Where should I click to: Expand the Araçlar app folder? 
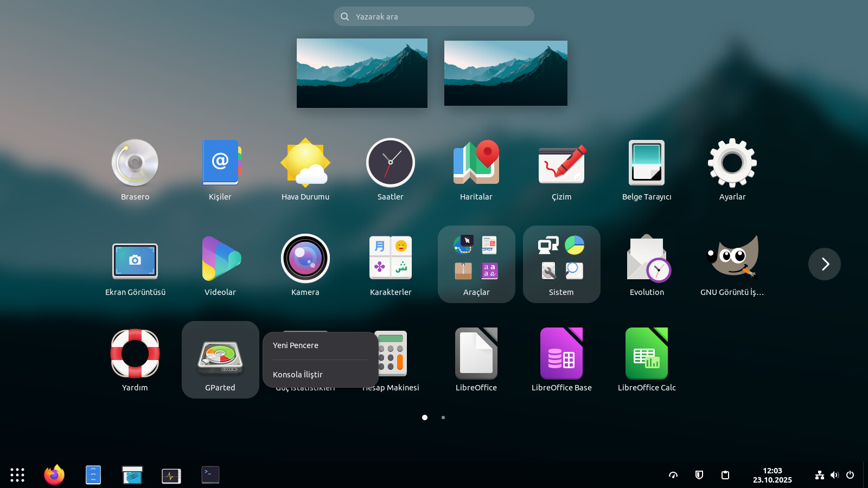tap(476, 264)
